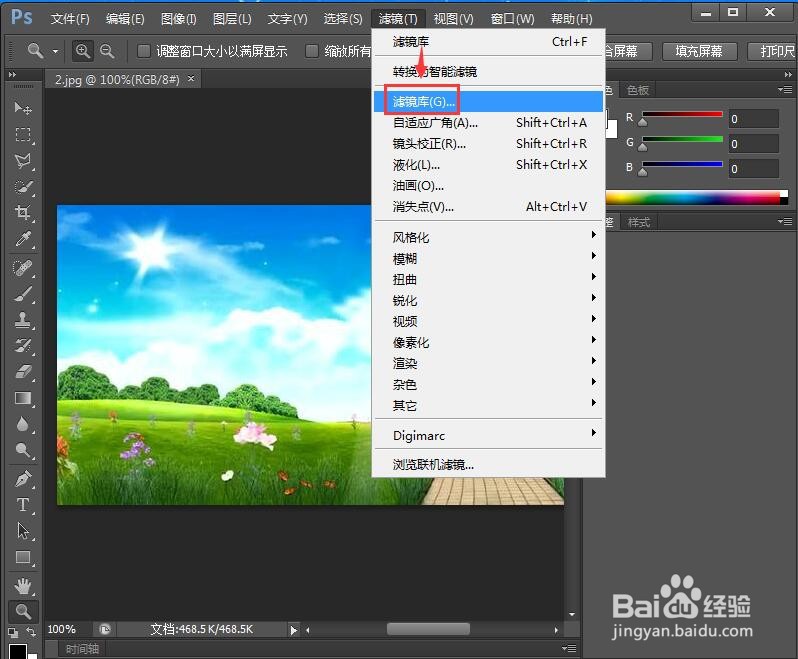Choose 消失点(V)... filter entry
The height and width of the screenshot is (659, 798).
click(x=489, y=207)
